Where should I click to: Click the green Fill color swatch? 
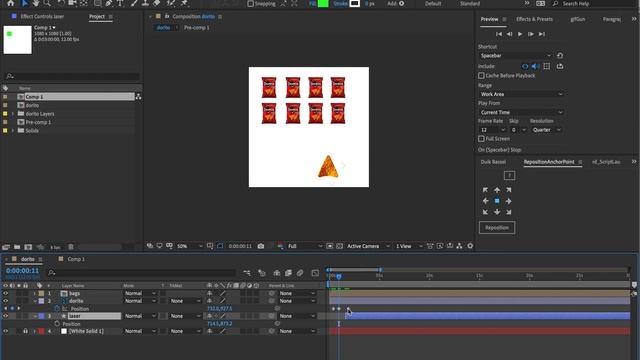tap(323, 3)
